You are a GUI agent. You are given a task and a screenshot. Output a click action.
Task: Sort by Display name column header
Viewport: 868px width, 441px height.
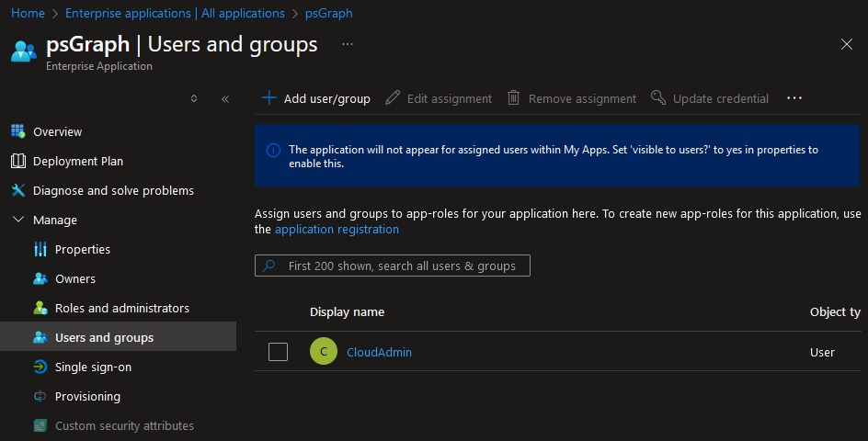click(347, 312)
